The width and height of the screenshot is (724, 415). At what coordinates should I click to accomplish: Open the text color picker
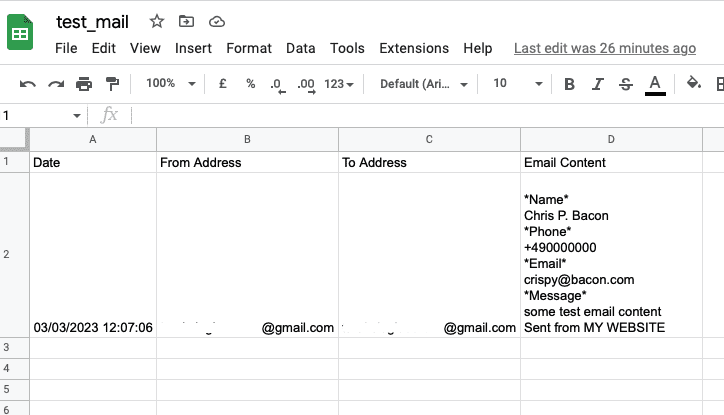(655, 84)
